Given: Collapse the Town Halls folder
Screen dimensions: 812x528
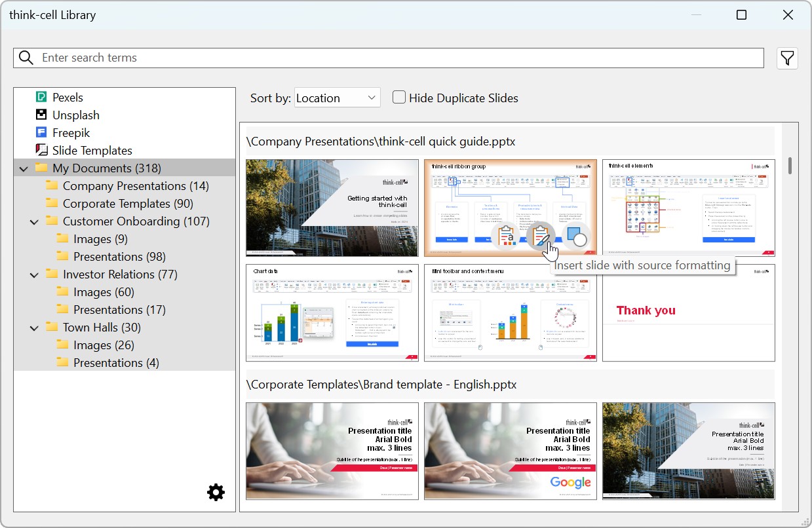Looking at the screenshot, I should 34,328.
